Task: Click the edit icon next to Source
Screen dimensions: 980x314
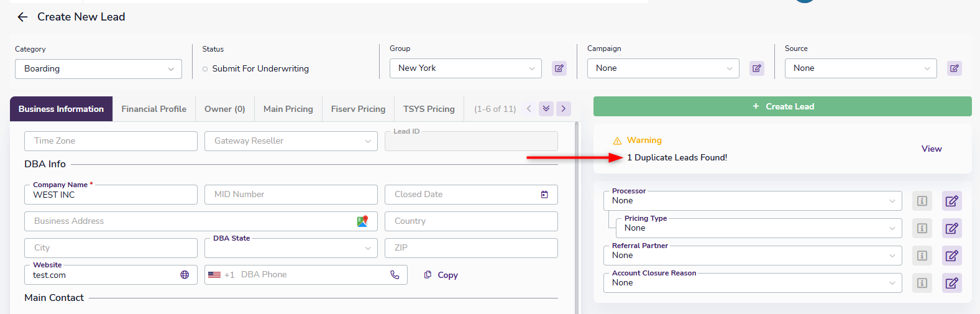Action: click(954, 68)
